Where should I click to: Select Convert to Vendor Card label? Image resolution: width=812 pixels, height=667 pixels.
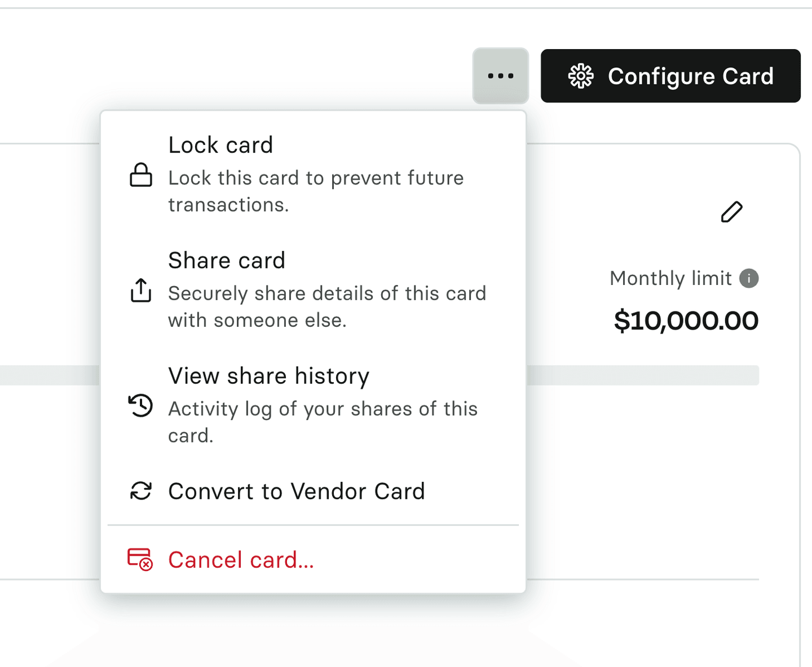pyautogui.click(x=297, y=492)
